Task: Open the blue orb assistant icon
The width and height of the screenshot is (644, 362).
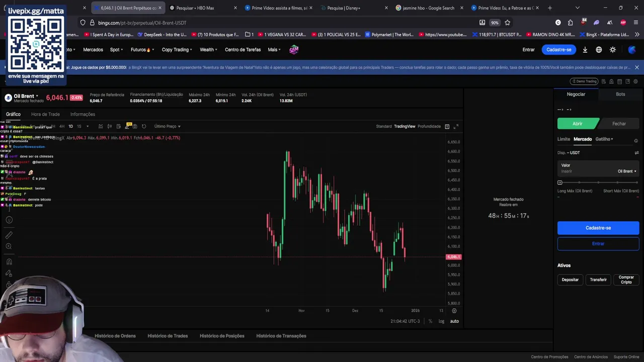Action: (632, 50)
